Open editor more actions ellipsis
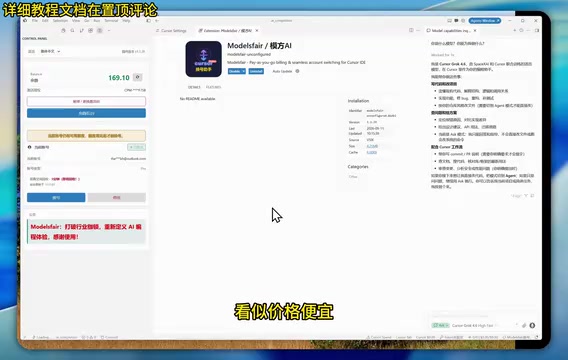The image size is (568, 360). click(418, 30)
